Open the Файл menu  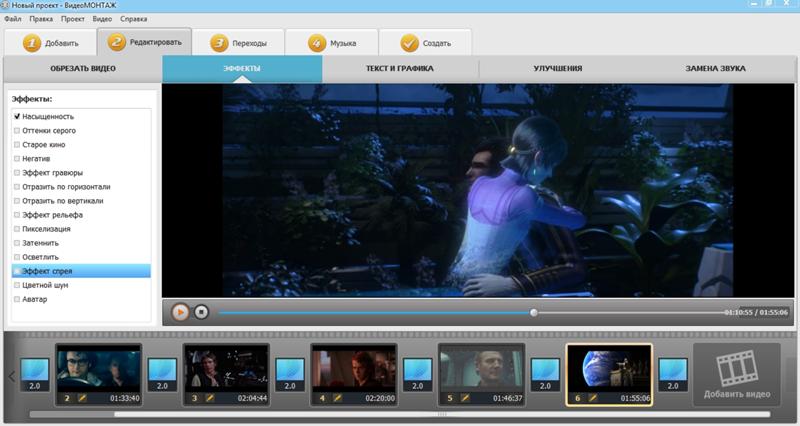coord(13,19)
